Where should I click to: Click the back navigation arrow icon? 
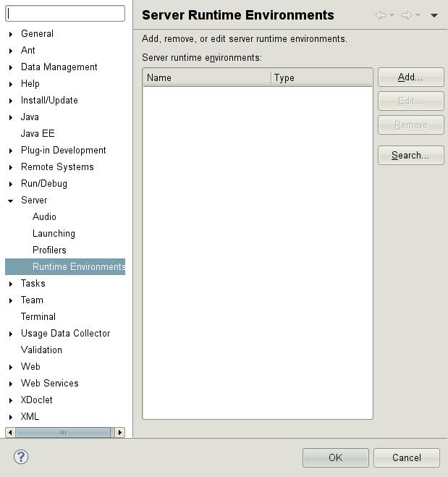(x=381, y=15)
